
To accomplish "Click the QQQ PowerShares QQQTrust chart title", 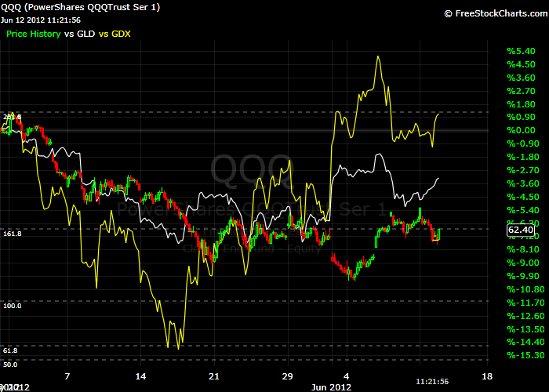I will 80,7.
